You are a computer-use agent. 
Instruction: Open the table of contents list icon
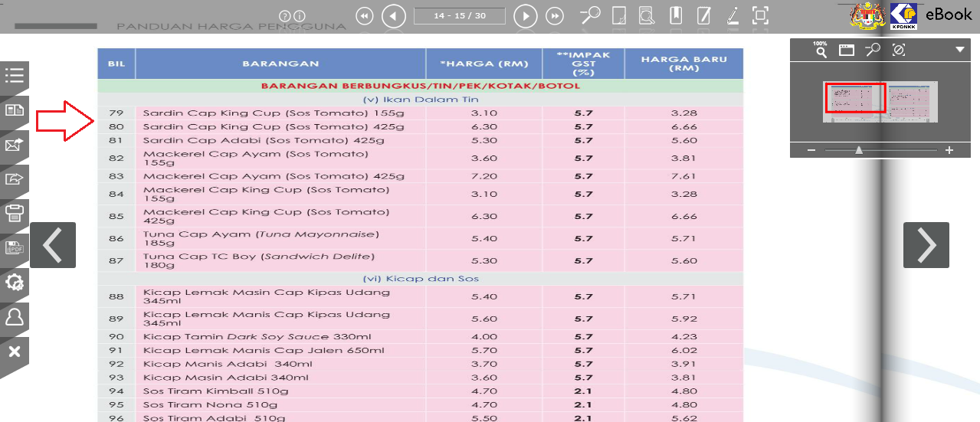pos(15,75)
